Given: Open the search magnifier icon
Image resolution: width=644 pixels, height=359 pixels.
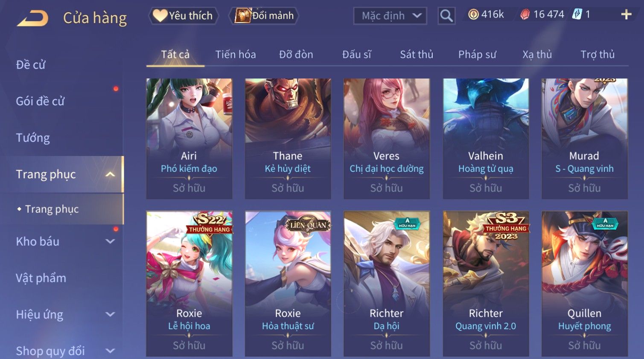Looking at the screenshot, I should point(446,16).
